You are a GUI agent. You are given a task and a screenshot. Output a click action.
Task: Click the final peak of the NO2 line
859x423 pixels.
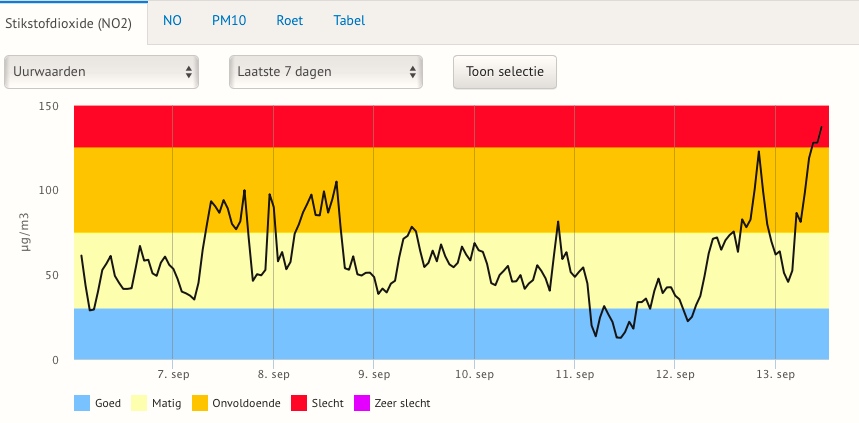pyautogui.click(x=821, y=127)
